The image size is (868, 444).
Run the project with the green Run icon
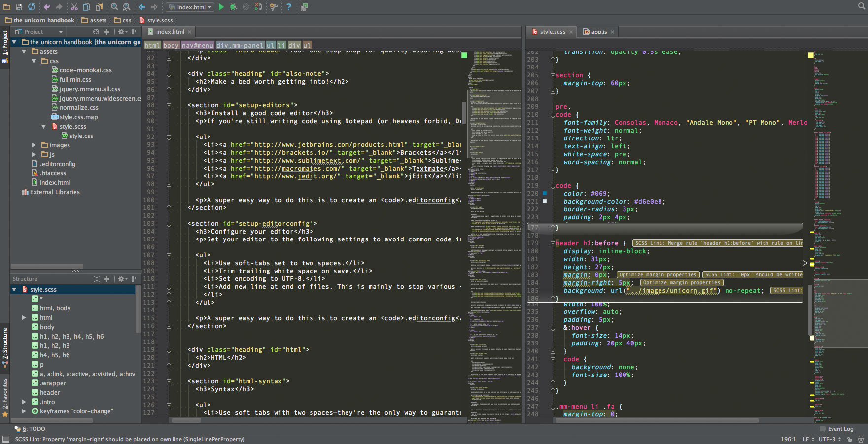[x=221, y=7]
